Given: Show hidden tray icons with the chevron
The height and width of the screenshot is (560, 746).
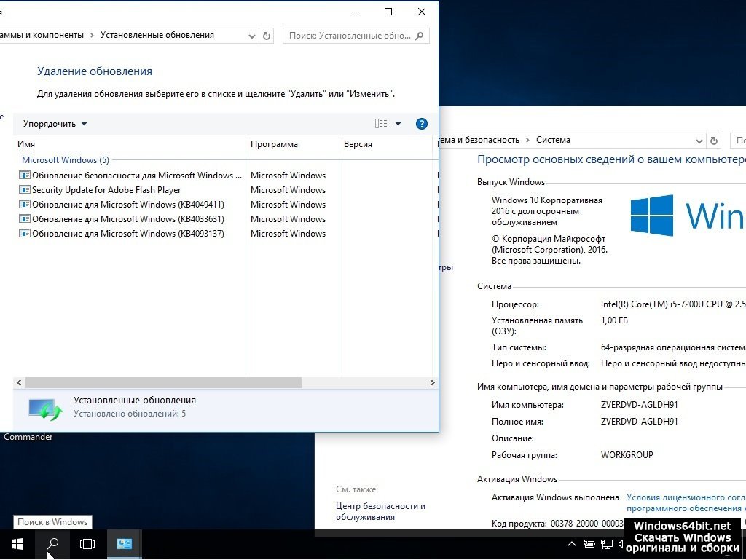Looking at the screenshot, I should tap(572, 544).
